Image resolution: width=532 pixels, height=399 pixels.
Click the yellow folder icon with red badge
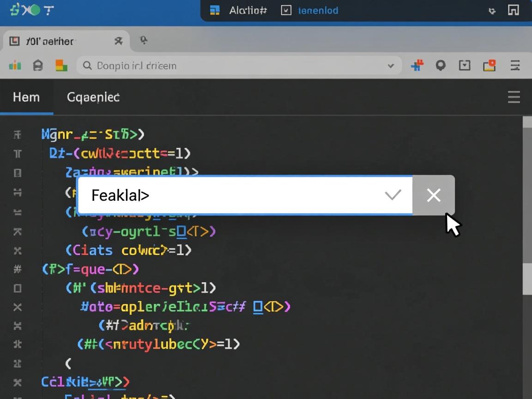(x=489, y=66)
